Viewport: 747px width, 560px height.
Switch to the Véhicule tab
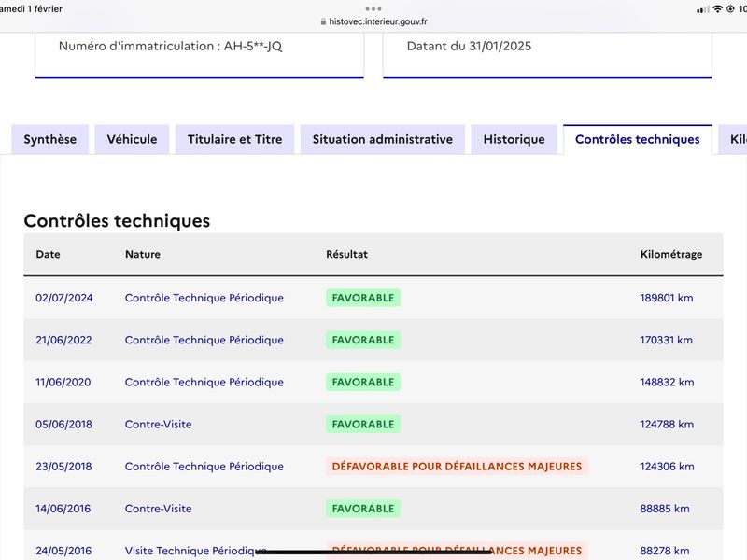point(132,139)
